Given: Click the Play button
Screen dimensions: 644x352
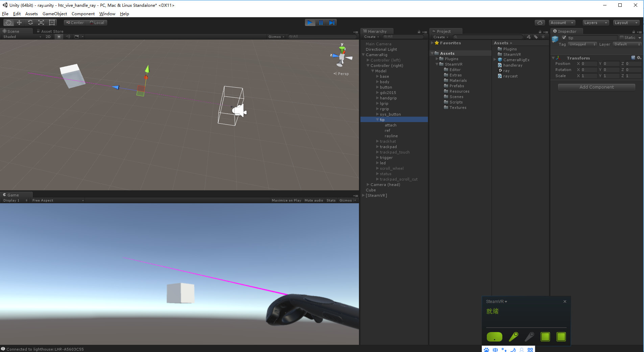Looking at the screenshot, I should pos(310,23).
